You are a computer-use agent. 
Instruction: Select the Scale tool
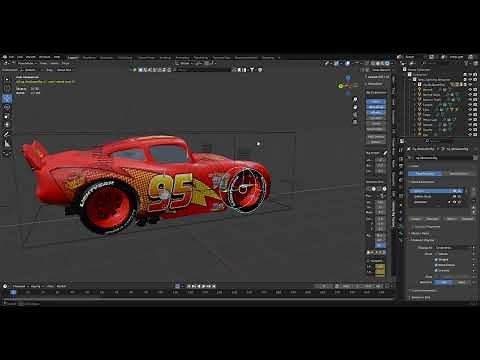[7, 116]
